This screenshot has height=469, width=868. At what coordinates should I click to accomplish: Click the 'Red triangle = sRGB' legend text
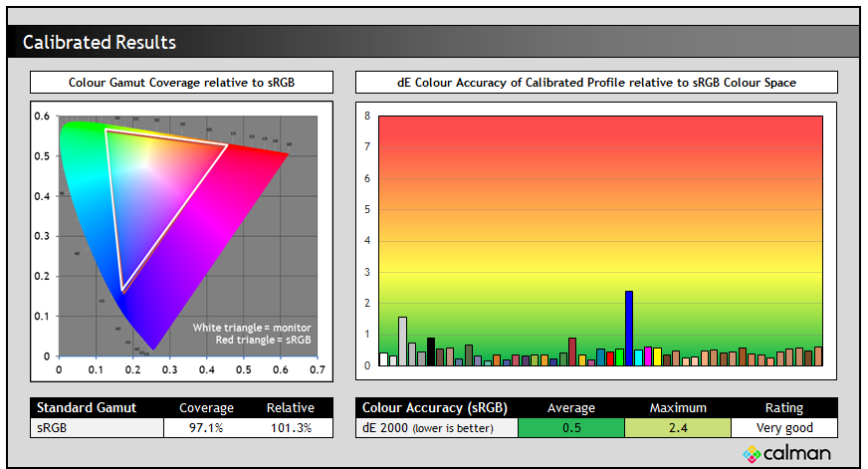click(x=263, y=341)
